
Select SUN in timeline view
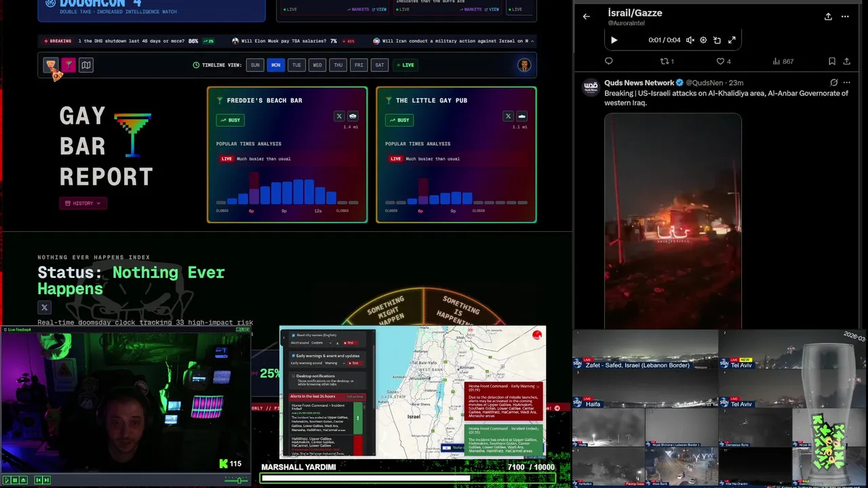pyautogui.click(x=255, y=65)
